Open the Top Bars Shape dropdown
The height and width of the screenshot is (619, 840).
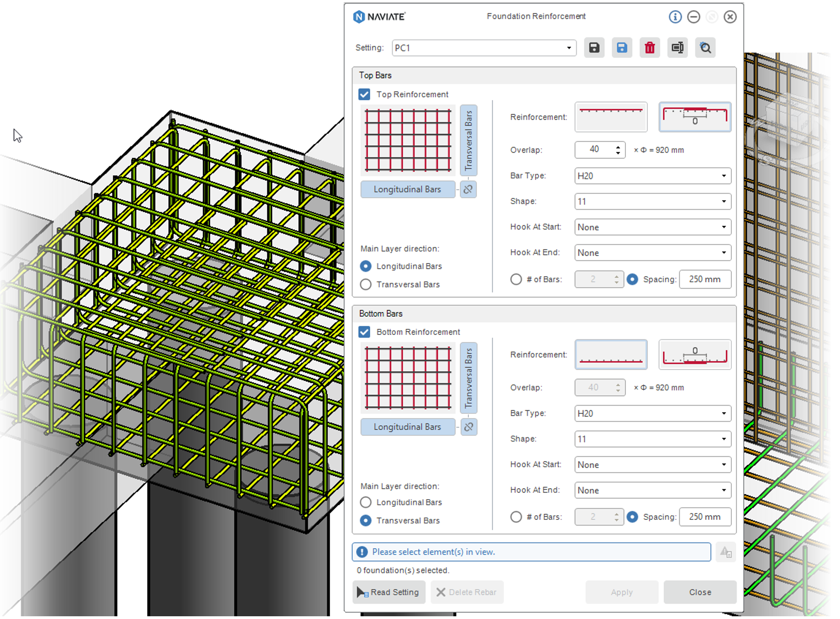(x=724, y=201)
